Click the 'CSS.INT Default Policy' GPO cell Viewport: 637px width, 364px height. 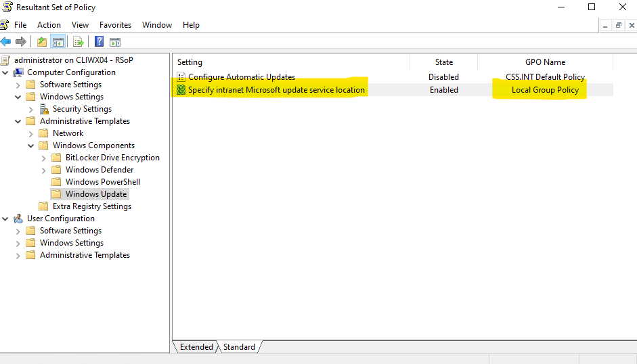(x=545, y=76)
